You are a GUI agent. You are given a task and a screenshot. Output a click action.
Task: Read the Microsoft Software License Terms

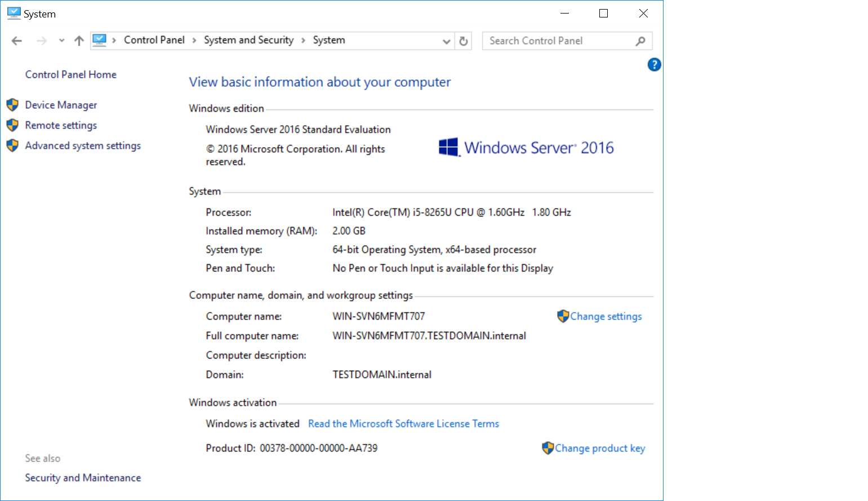click(x=403, y=424)
